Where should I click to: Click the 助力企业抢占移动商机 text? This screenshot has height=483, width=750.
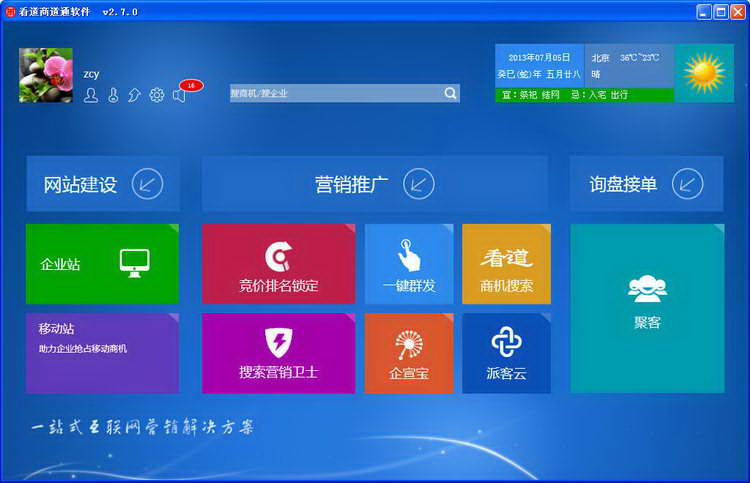(83, 349)
